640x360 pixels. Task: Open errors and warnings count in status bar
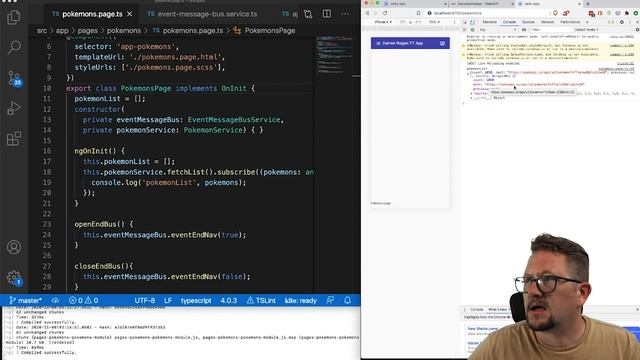[x=83, y=300]
